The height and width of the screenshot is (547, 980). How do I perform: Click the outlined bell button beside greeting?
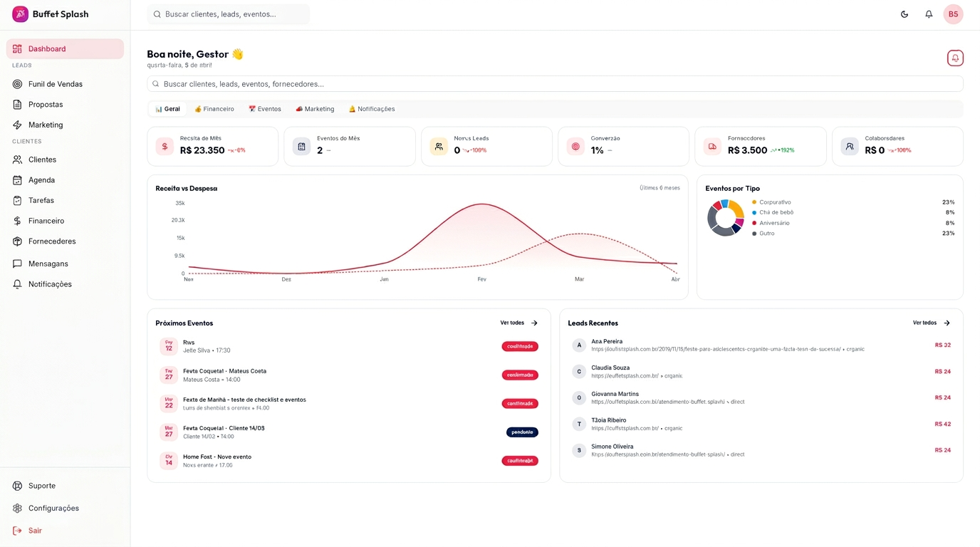(955, 58)
